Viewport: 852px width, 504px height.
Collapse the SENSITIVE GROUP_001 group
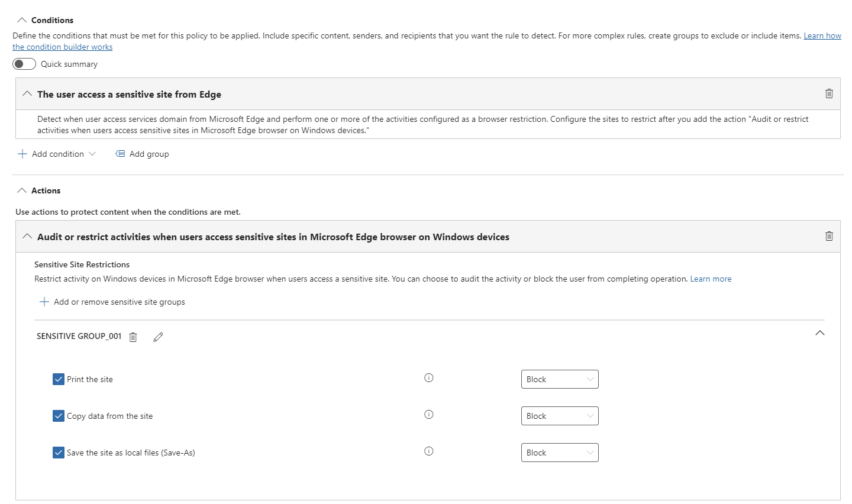(819, 332)
